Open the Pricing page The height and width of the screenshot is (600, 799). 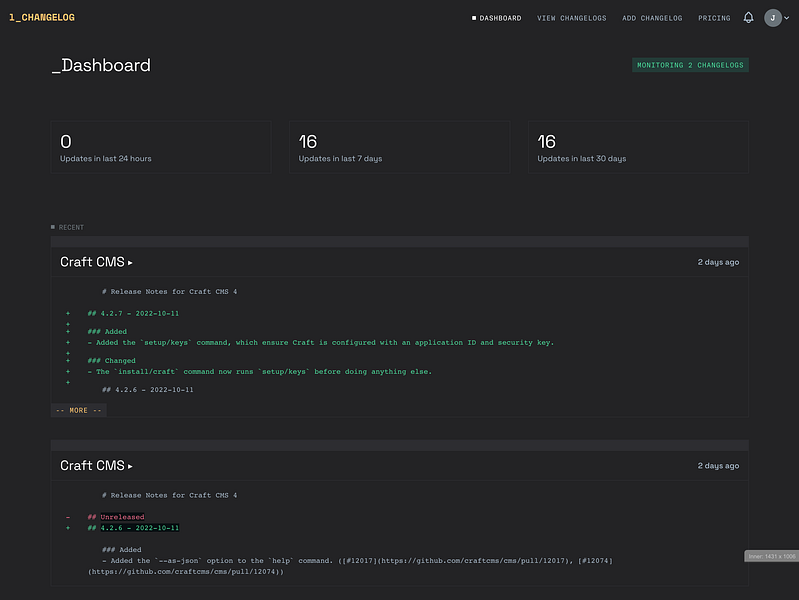click(x=714, y=18)
